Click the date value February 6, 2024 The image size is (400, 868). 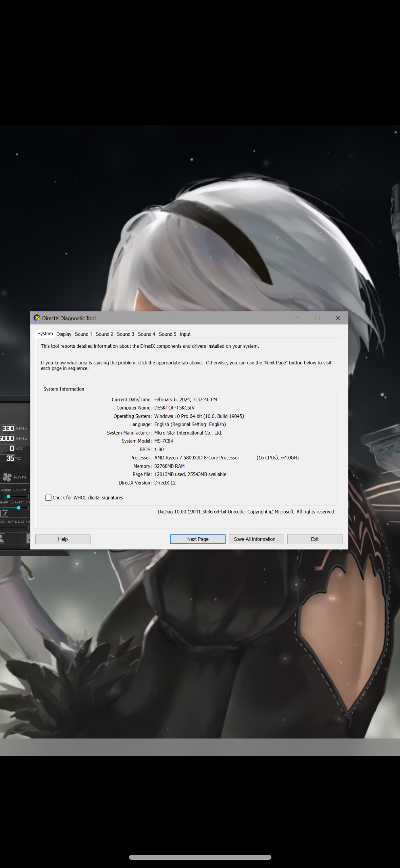click(186, 399)
